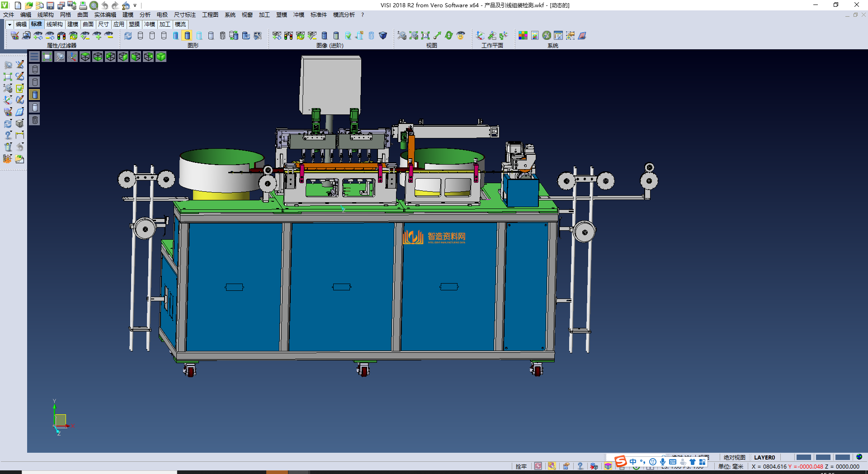Screen dimensions: 868x474
Task: Open the ribbon tab list dropdown arrow
Action: click(9, 24)
